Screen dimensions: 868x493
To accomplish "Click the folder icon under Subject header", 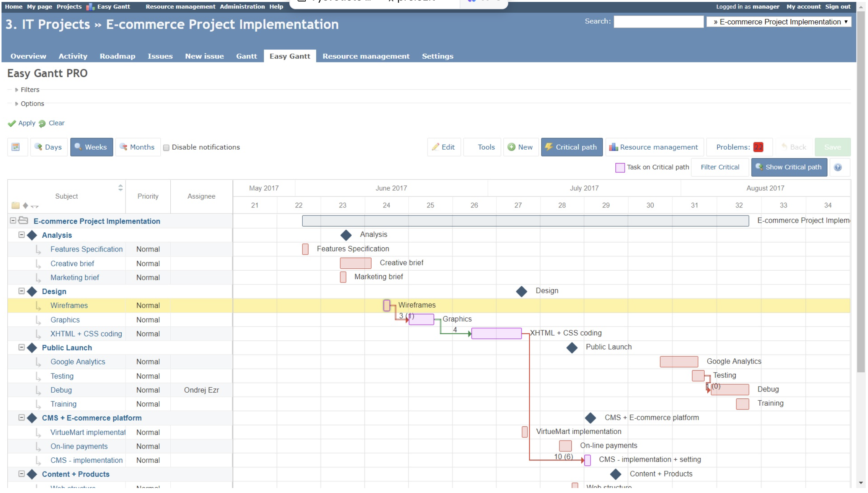I will tap(15, 206).
